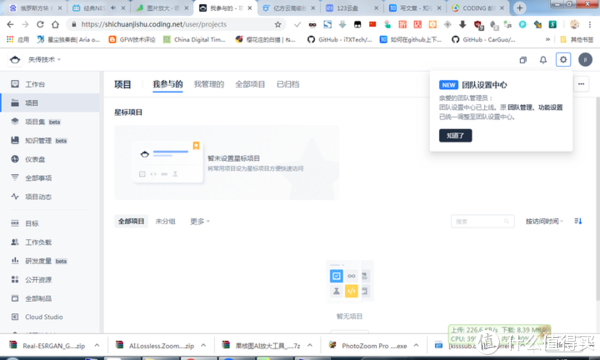The height and width of the screenshot is (360, 600).
Task: Switch to the 123云盘 browser tab
Action: click(x=352, y=8)
